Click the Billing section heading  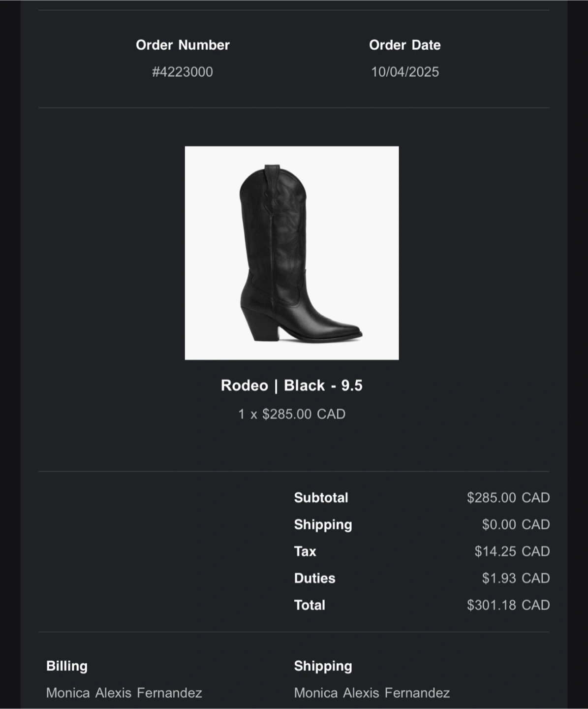pyautogui.click(x=67, y=666)
